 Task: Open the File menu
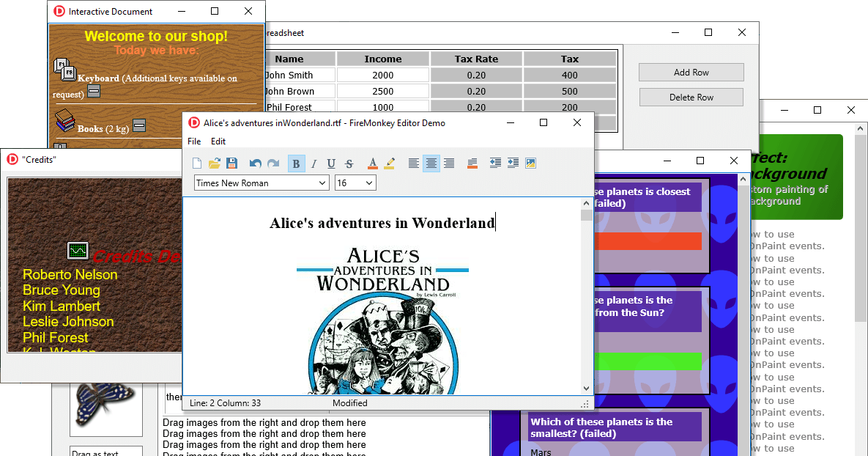coord(193,141)
